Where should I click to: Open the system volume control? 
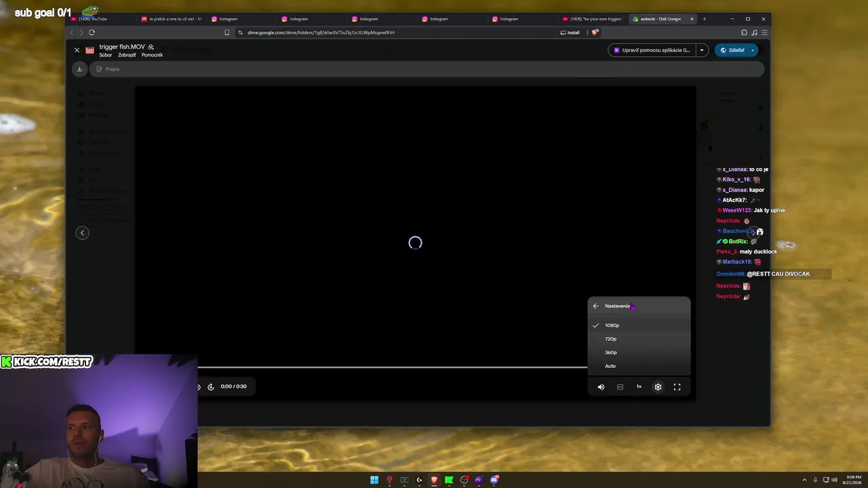[834, 480]
